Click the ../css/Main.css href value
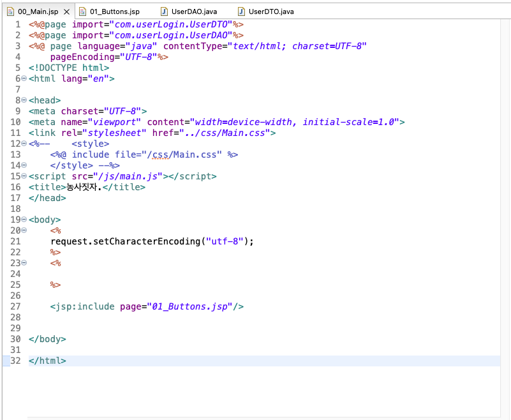Image resolution: width=511 pixels, height=420 pixels. tap(225, 133)
